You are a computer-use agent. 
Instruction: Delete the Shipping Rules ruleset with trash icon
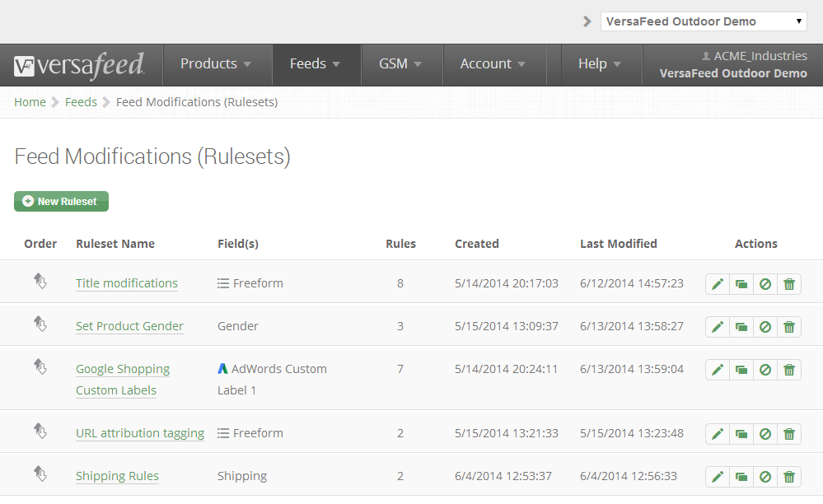pyautogui.click(x=789, y=478)
